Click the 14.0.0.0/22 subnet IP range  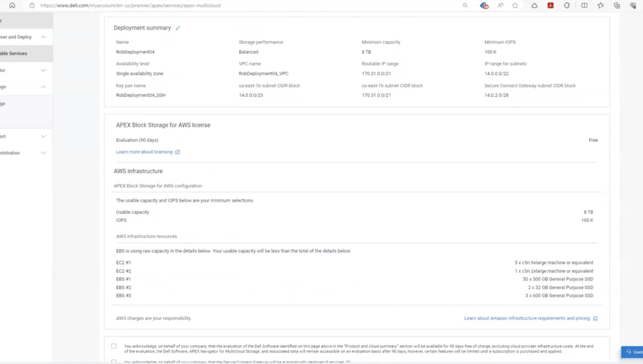pos(496,74)
